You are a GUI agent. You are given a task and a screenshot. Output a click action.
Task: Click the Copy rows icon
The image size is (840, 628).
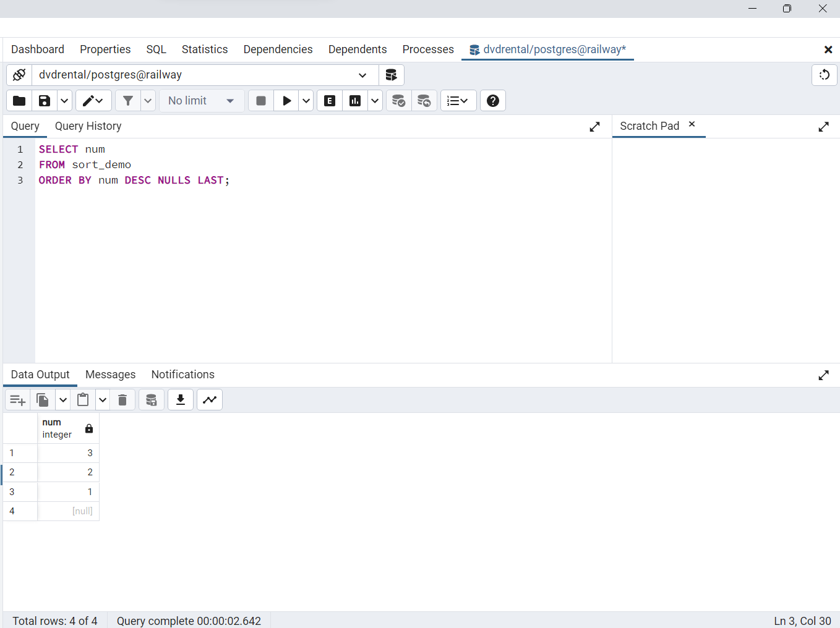pos(43,400)
